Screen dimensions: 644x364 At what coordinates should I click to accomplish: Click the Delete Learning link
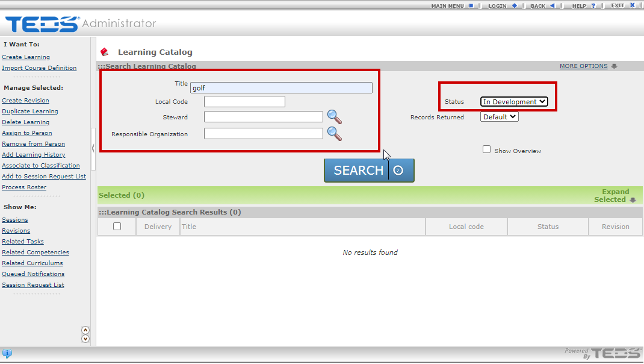25,122
